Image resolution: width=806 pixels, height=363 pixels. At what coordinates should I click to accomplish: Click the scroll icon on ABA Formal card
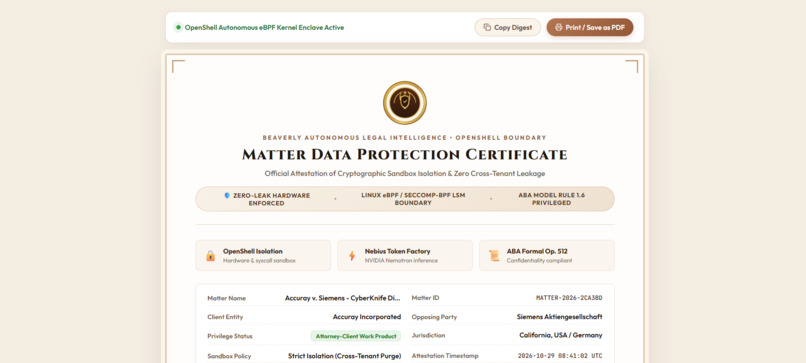click(x=494, y=256)
